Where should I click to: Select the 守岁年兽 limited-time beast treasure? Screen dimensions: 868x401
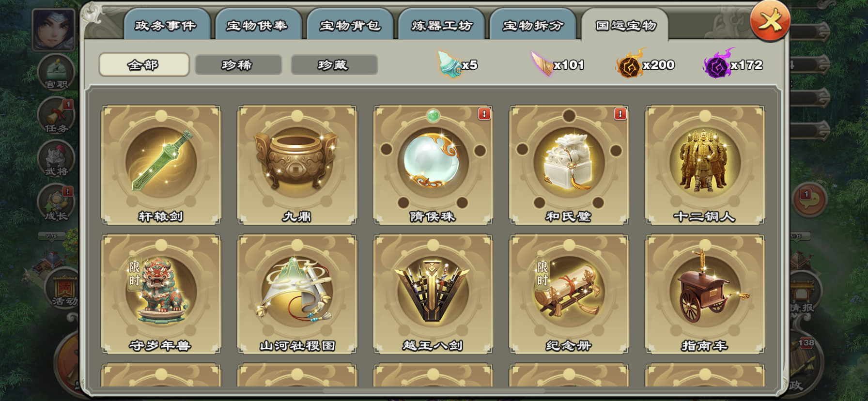point(161,294)
